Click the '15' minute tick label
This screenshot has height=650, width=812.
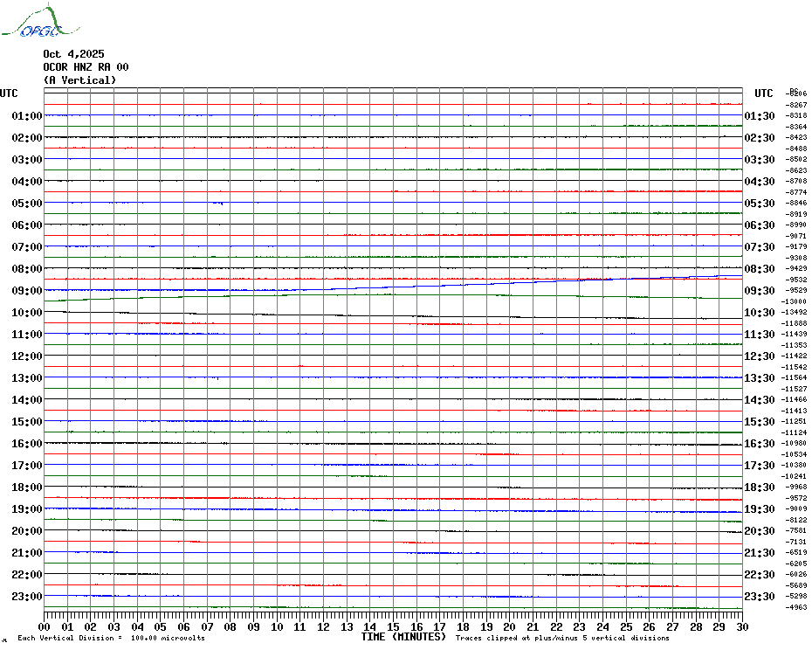pos(393,626)
